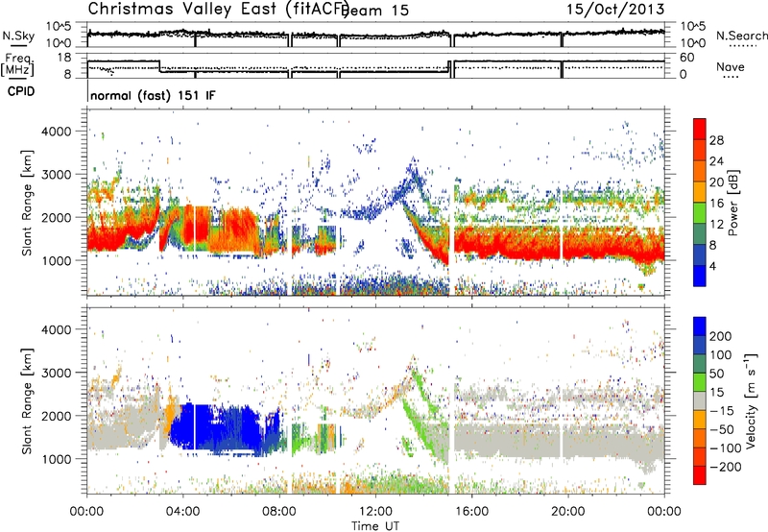The width and height of the screenshot is (768, 532).
Task: Click the 'Power [dB]' color bar label
Action: (x=732, y=203)
